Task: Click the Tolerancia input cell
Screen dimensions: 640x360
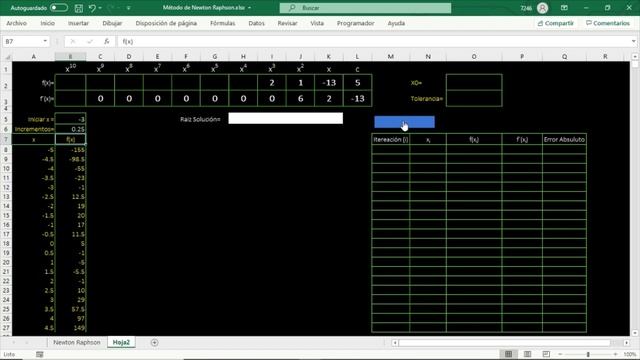Action: pos(474,98)
